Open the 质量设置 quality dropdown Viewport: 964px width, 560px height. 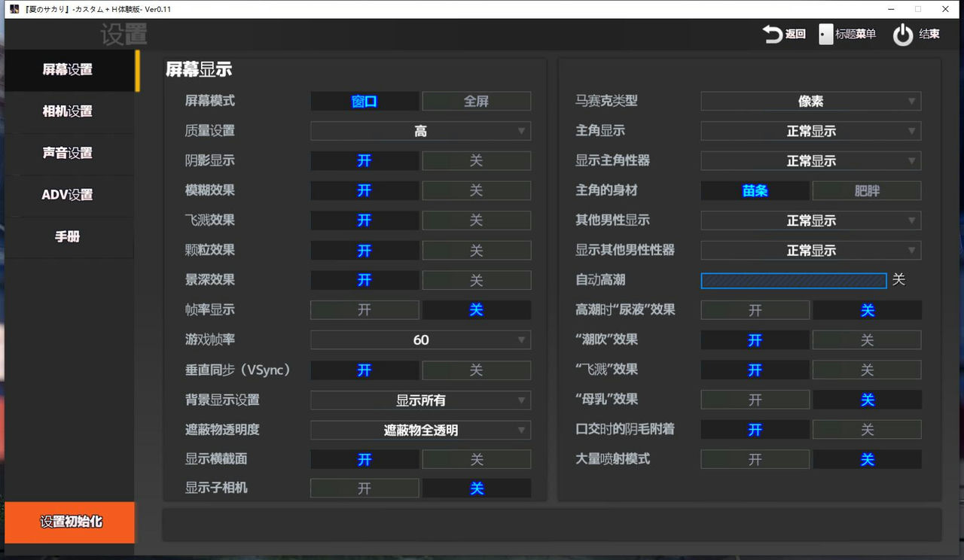pos(420,130)
